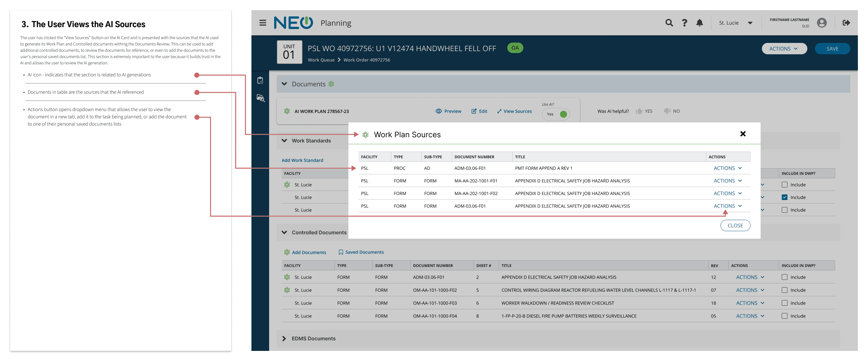Click thumbs down NO feedback icon
Image resolution: width=868 pixels, height=361 pixels.
coord(666,111)
